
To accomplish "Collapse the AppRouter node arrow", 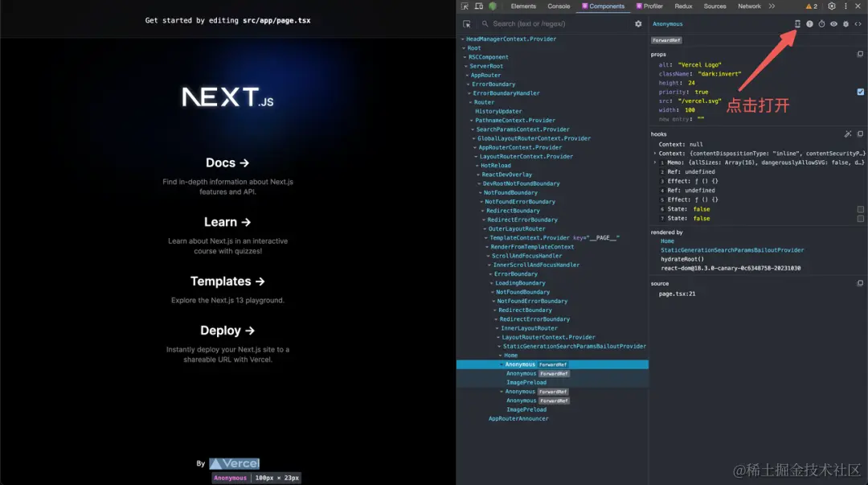I will click(x=467, y=76).
